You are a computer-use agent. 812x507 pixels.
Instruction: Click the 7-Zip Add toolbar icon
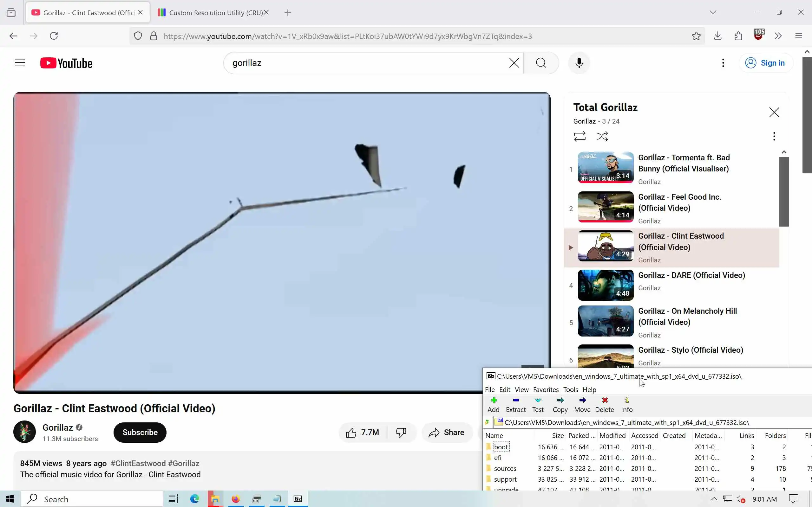coord(493,404)
